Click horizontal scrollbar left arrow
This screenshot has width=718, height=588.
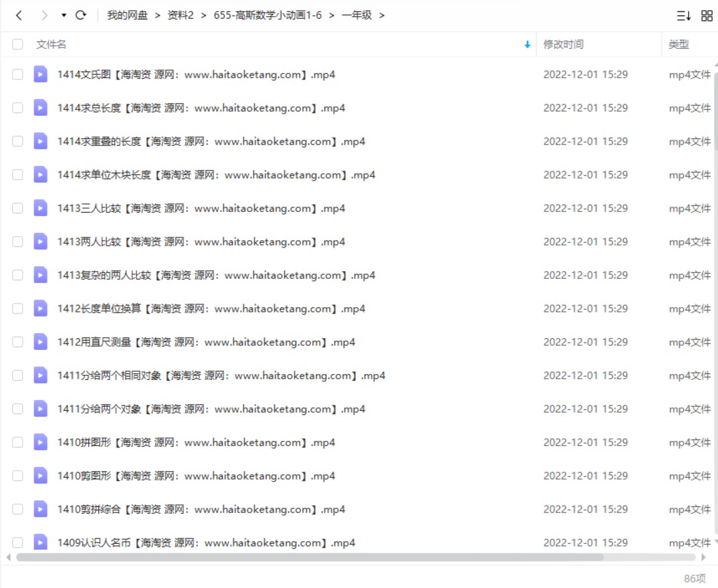point(8,557)
